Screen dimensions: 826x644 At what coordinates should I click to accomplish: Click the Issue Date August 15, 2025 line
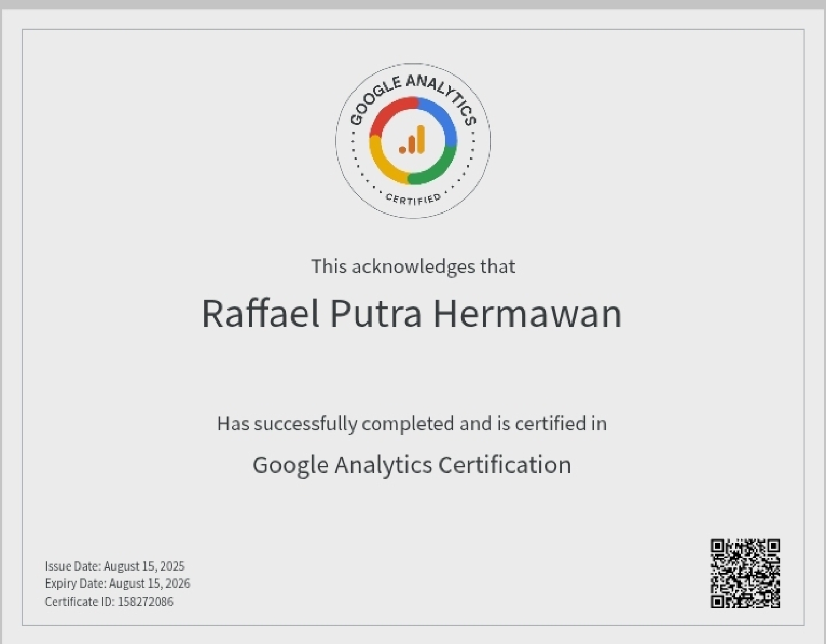click(115, 566)
